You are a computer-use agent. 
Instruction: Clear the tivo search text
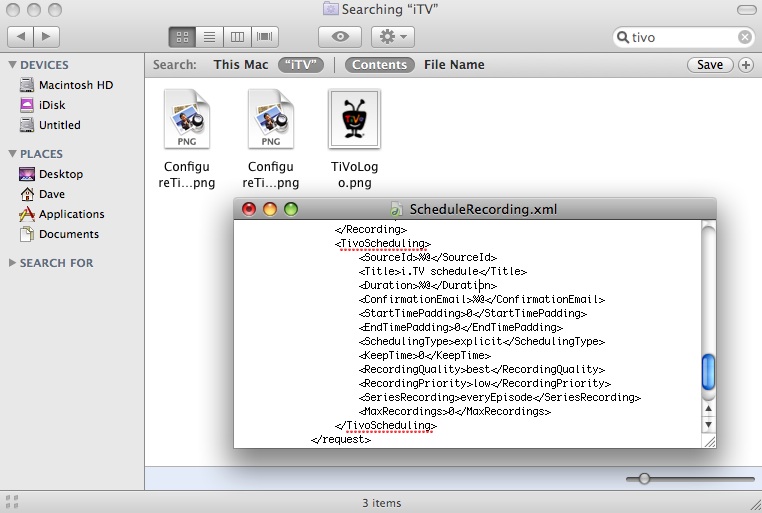tap(745, 37)
